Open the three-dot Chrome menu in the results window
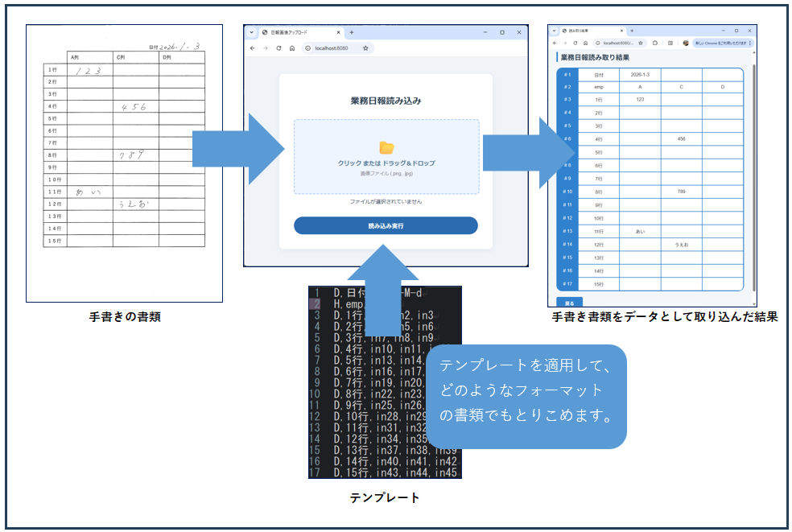Image resolution: width=792 pixels, height=532 pixels. [x=750, y=43]
